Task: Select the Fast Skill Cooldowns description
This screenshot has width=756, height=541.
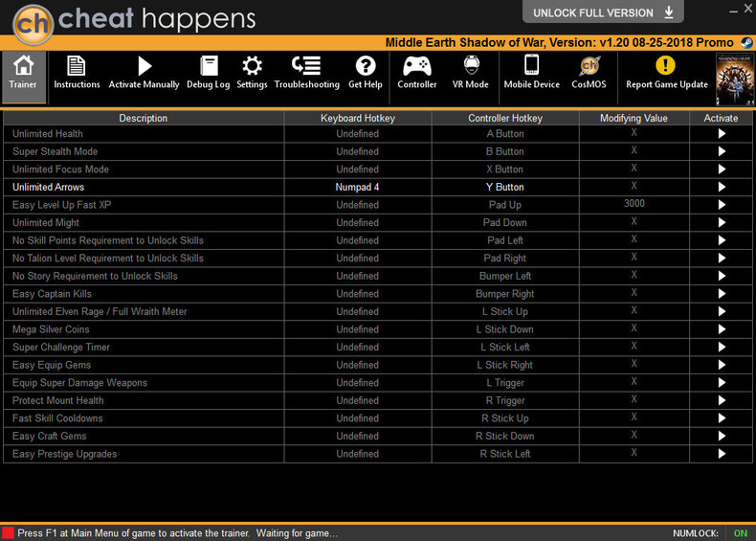Action: (57, 418)
